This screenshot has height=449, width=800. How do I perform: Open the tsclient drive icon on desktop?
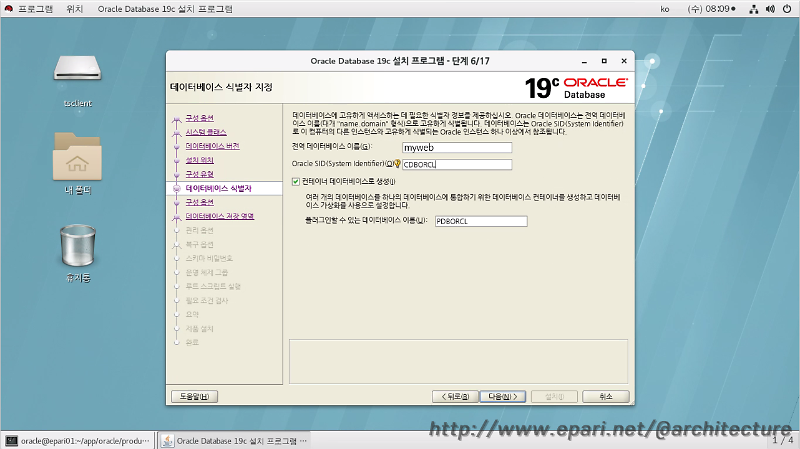click(x=78, y=68)
